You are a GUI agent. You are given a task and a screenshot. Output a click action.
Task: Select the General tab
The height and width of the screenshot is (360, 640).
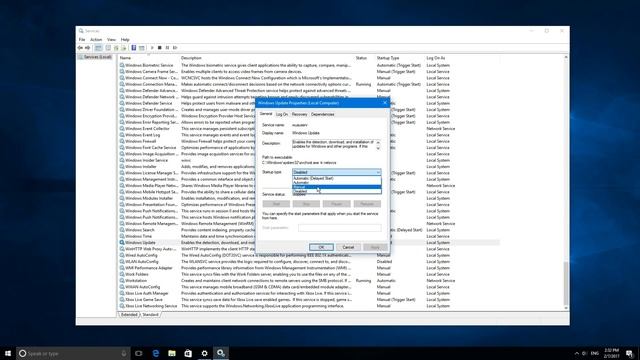pyautogui.click(x=266, y=114)
